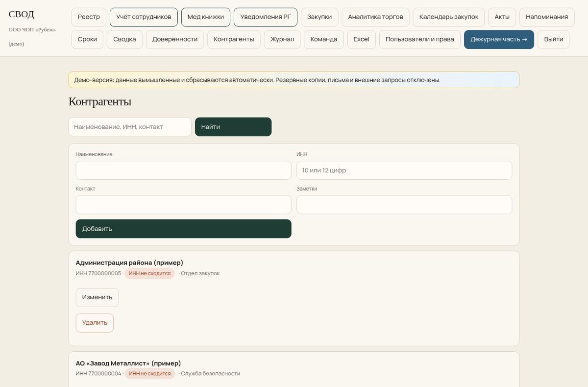The image size is (588, 387).
Task: Open Мед книжки page
Action: (x=206, y=17)
